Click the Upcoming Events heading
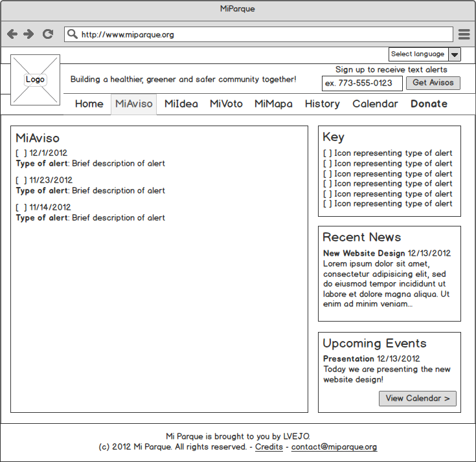The height and width of the screenshot is (462, 476). 374,344
